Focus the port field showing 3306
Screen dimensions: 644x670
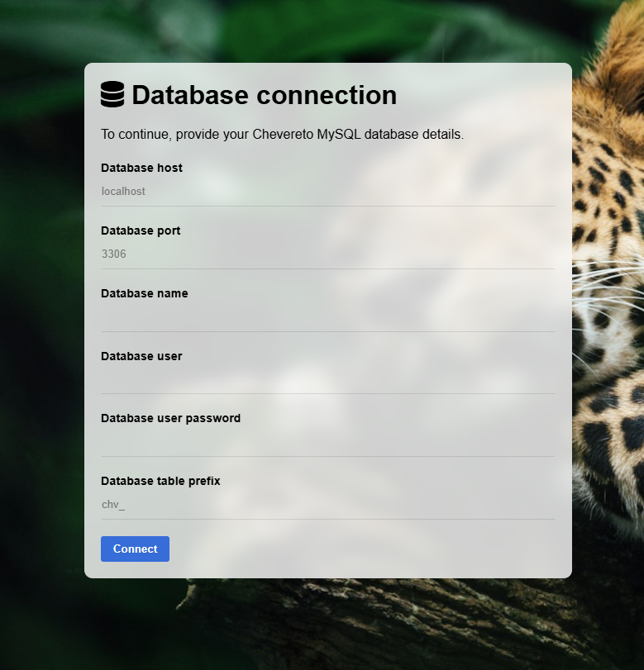[x=327, y=254]
